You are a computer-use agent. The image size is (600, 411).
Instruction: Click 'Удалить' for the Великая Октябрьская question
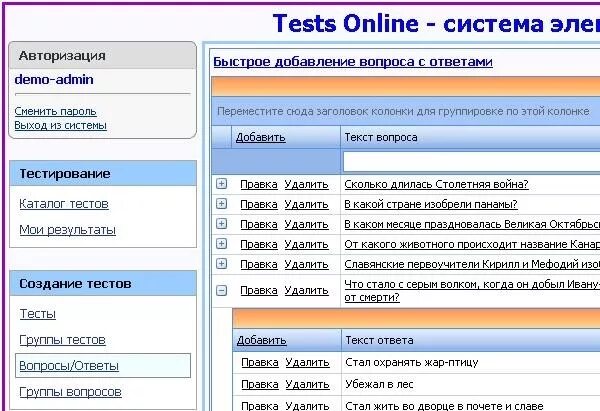coord(307,224)
